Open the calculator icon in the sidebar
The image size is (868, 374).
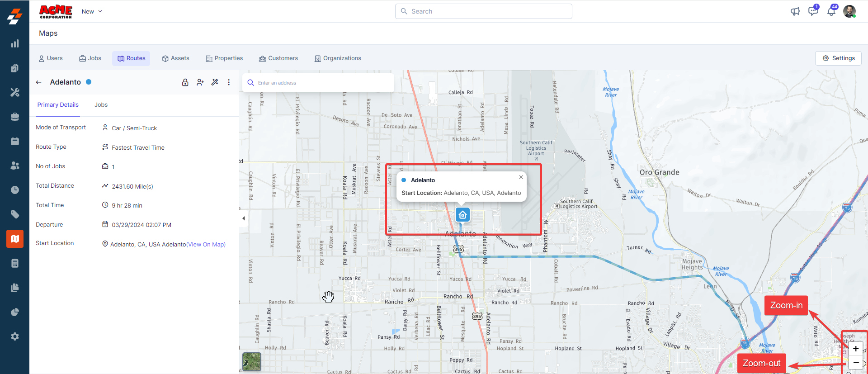click(15, 263)
